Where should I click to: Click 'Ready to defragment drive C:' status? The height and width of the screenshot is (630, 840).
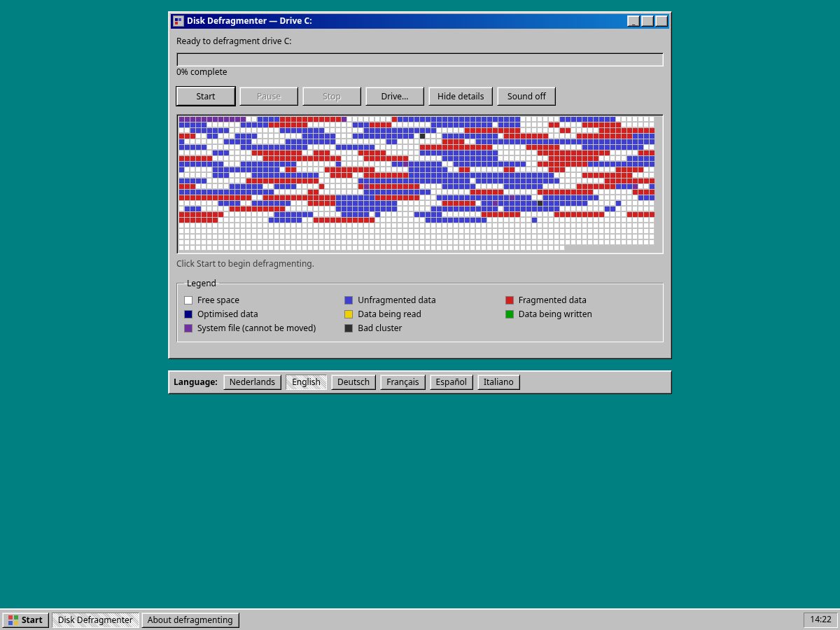[234, 41]
